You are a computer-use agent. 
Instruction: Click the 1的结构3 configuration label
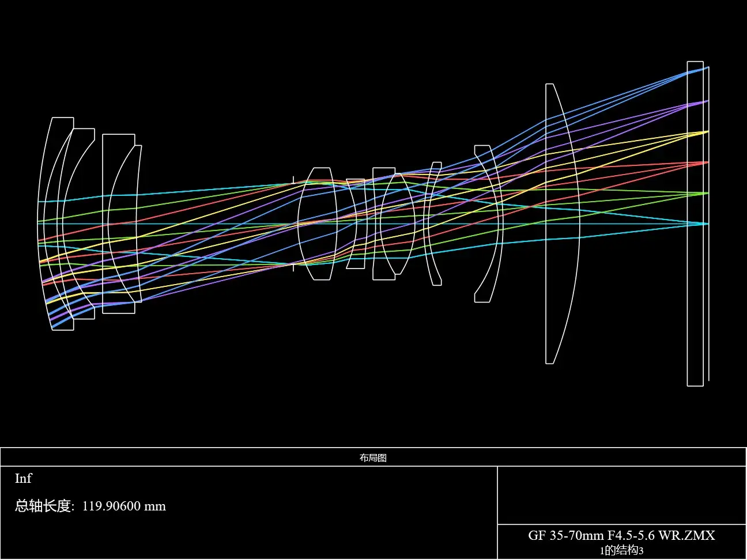pyautogui.click(x=621, y=550)
